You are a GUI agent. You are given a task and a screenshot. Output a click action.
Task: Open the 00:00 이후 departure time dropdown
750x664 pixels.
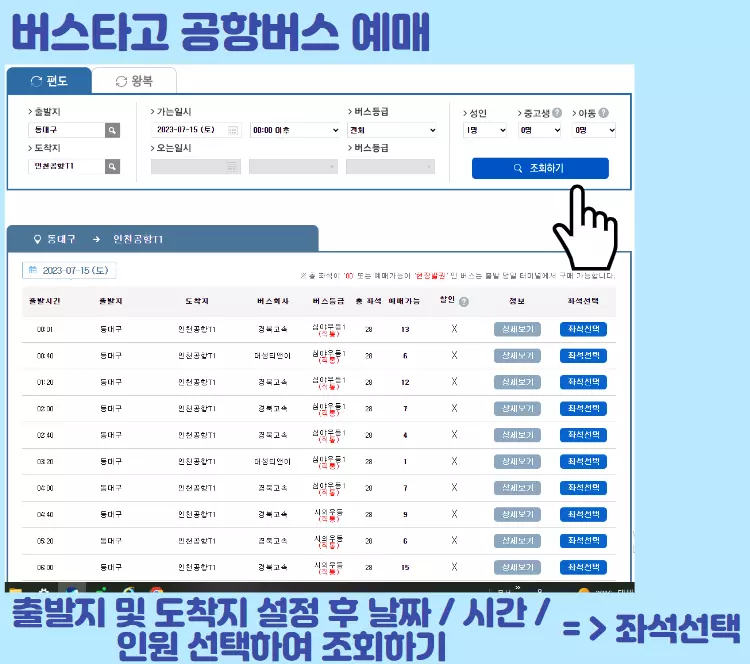(x=295, y=130)
